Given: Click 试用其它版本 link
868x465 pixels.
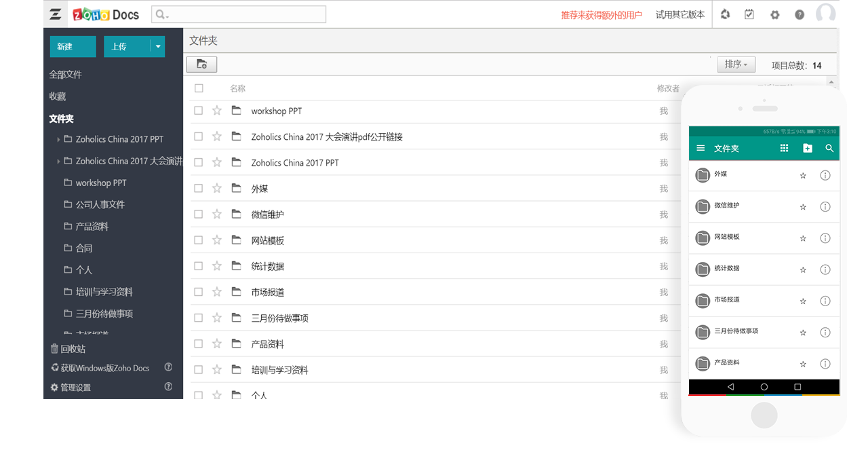Looking at the screenshot, I should tap(680, 14).
